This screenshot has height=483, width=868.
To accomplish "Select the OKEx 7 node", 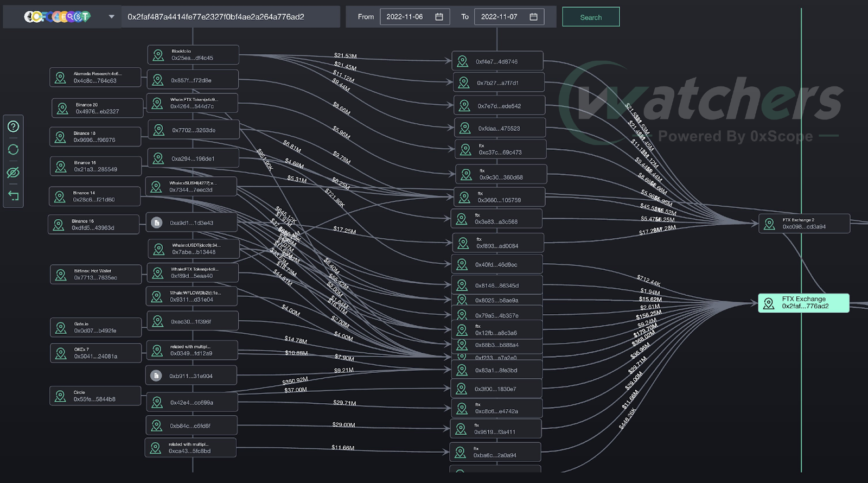I will 96,353.
